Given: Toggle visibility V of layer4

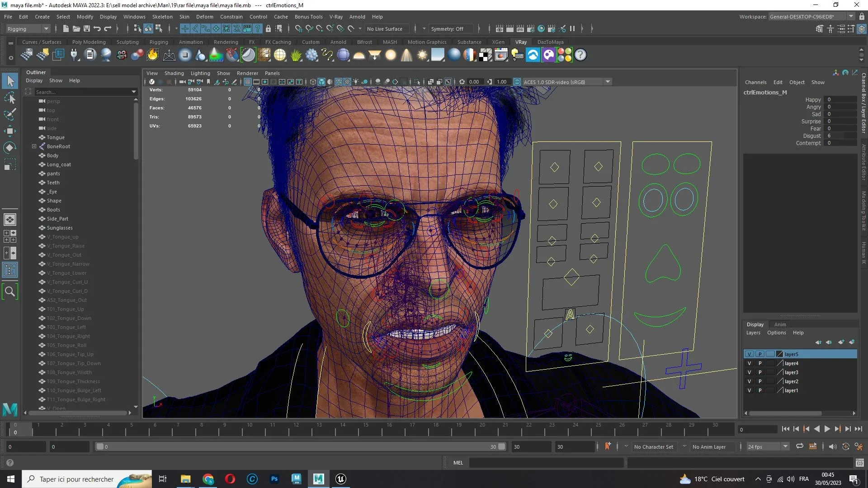Looking at the screenshot, I should tap(749, 363).
